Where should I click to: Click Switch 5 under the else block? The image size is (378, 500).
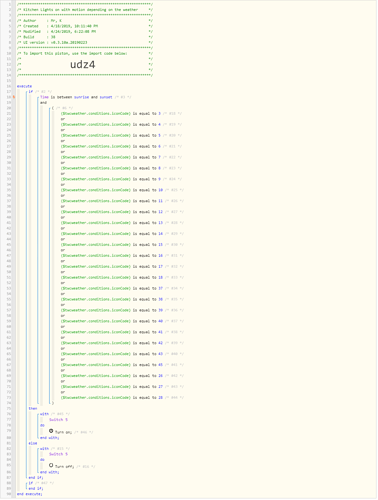[x=58, y=454]
